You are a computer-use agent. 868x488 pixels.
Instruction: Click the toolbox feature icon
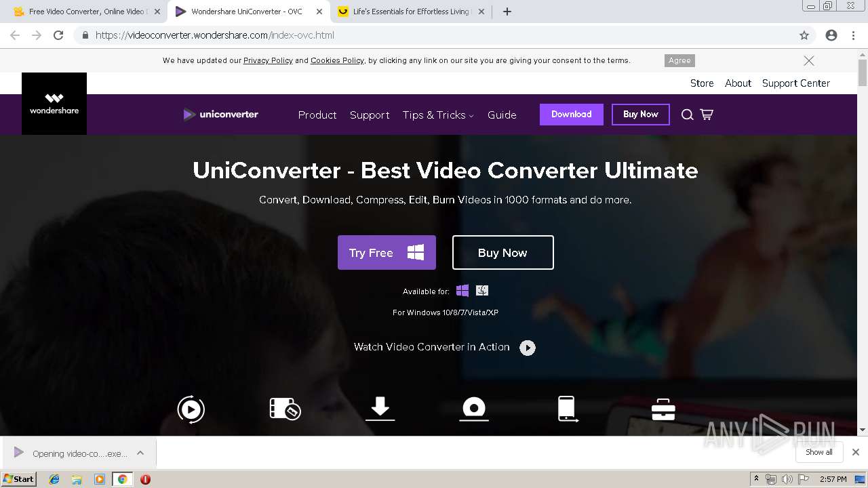click(663, 409)
